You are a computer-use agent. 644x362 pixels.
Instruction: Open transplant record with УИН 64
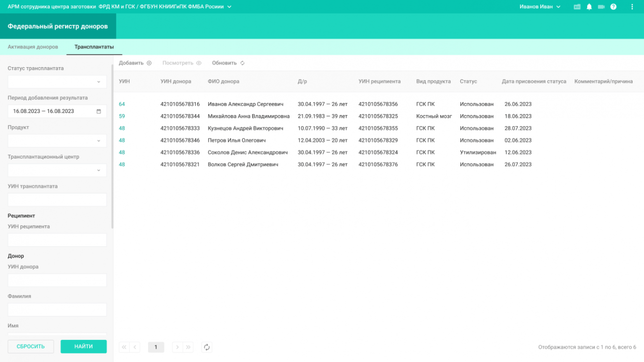[x=122, y=104]
